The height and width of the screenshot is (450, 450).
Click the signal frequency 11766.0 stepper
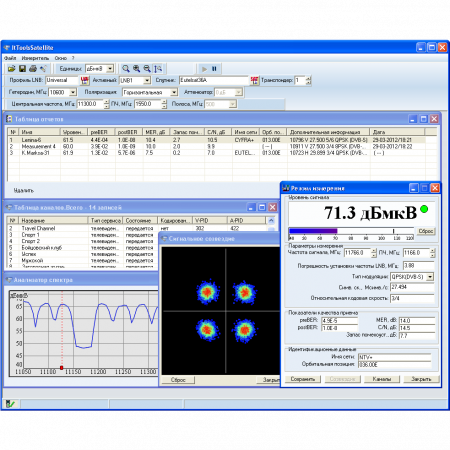click(374, 253)
